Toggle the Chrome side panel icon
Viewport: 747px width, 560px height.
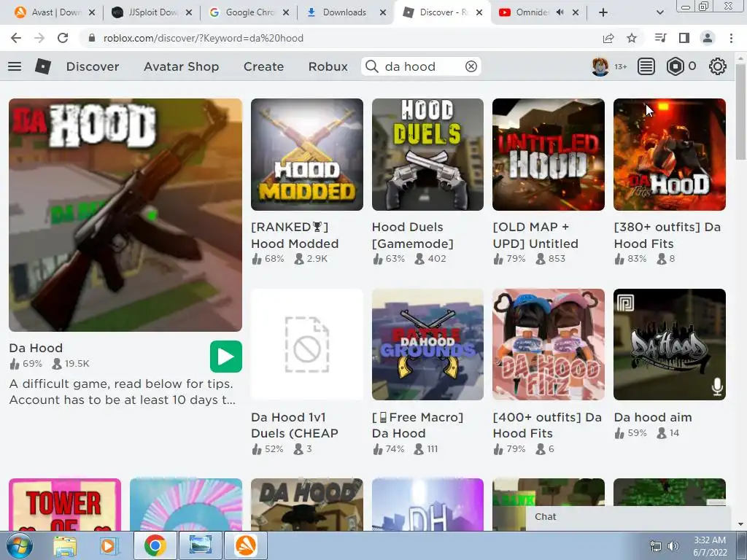[684, 38]
